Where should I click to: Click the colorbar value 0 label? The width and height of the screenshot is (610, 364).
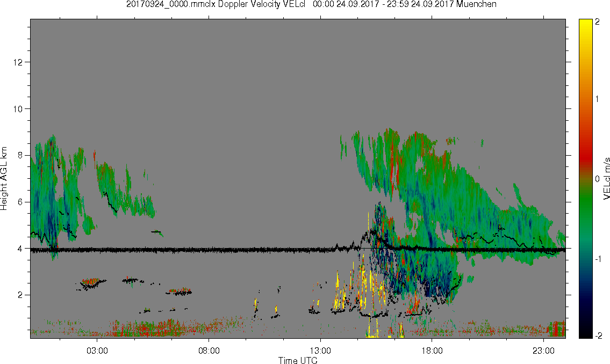[x=597, y=179]
